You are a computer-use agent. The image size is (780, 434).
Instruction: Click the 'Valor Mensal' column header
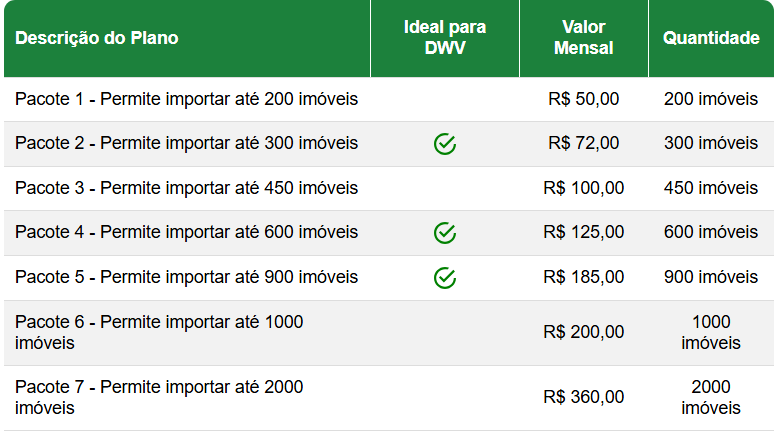(x=584, y=37)
